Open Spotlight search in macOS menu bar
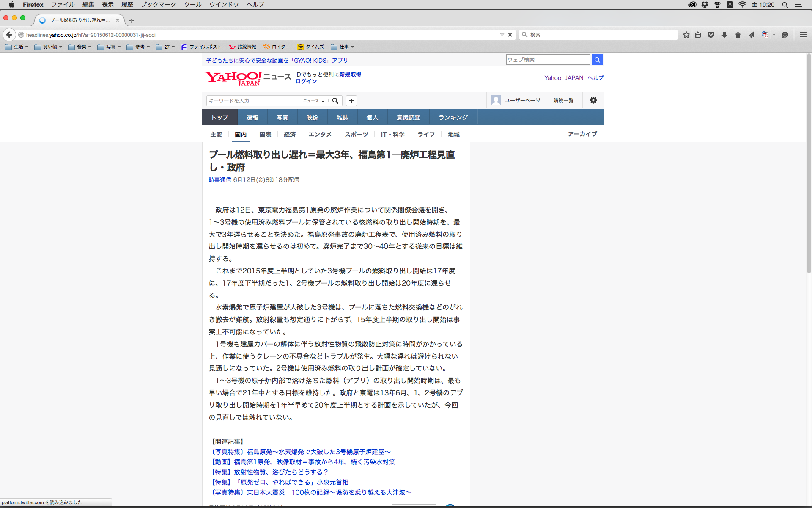The height and width of the screenshot is (508, 812). (785, 5)
